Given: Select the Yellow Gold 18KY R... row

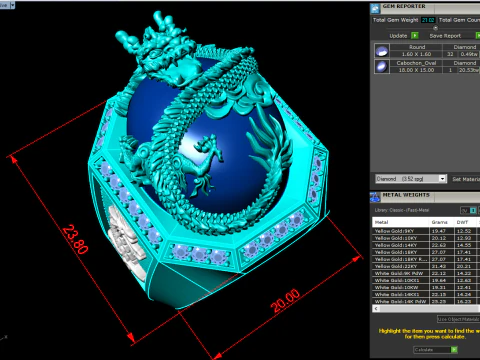Looking at the screenshot, I should point(426,259).
